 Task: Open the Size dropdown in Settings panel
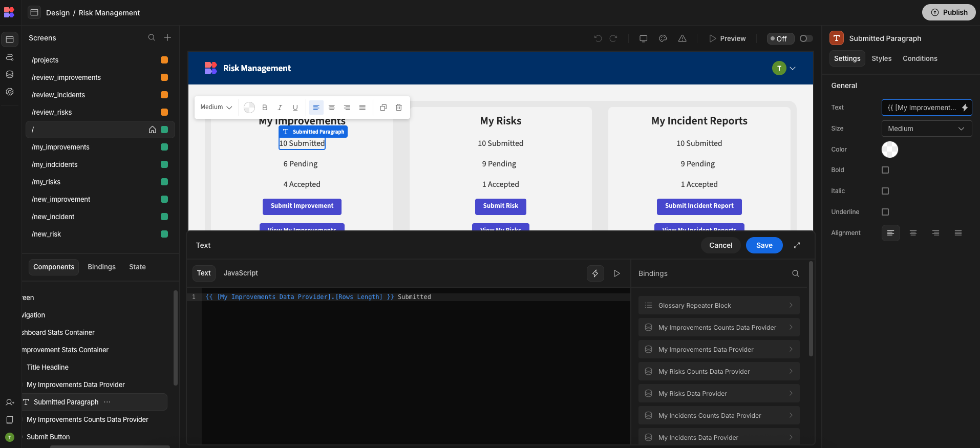click(927, 129)
